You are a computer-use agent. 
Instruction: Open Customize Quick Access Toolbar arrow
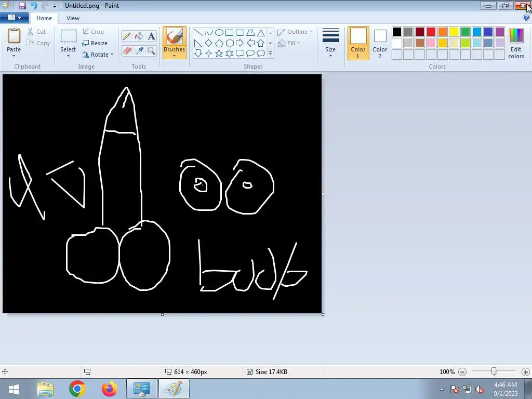tap(55, 6)
